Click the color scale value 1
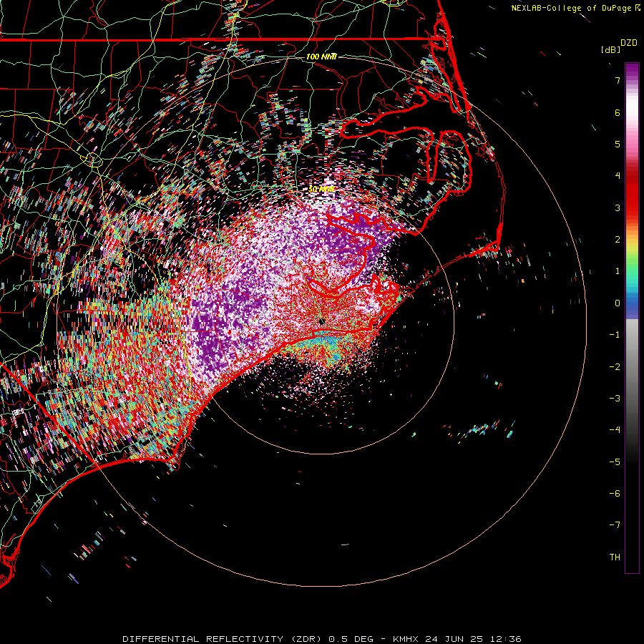The image size is (644, 644). pyautogui.click(x=618, y=271)
